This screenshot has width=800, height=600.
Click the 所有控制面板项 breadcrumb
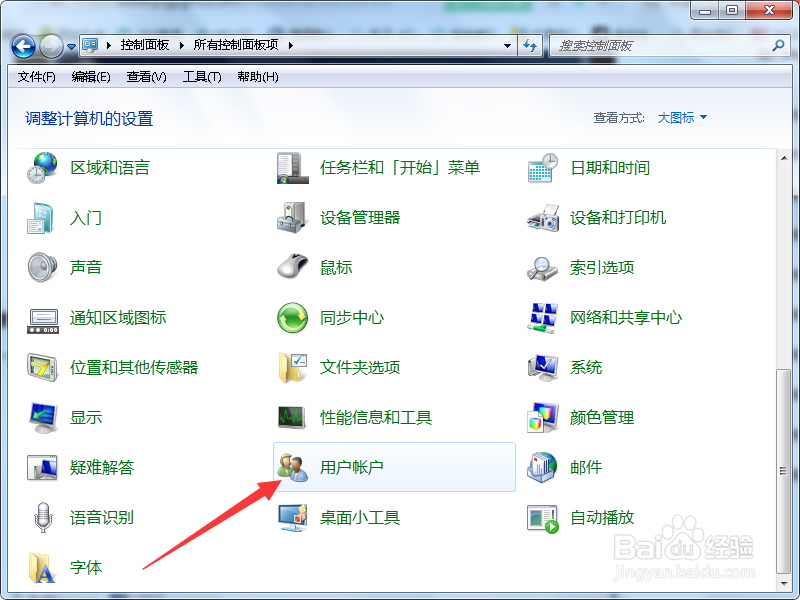click(x=236, y=45)
